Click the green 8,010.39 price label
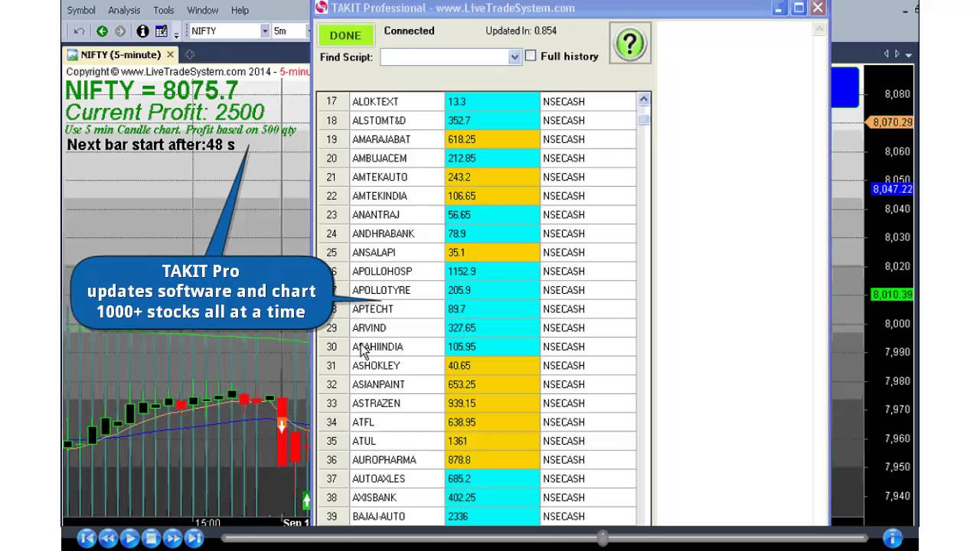980x551 pixels. pyautogui.click(x=893, y=295)
